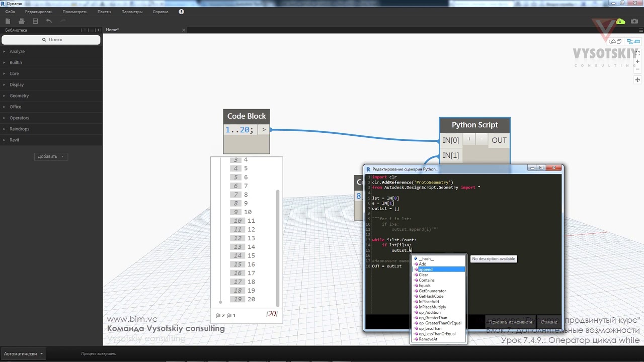Expand the Office library category

pos(51,107)
